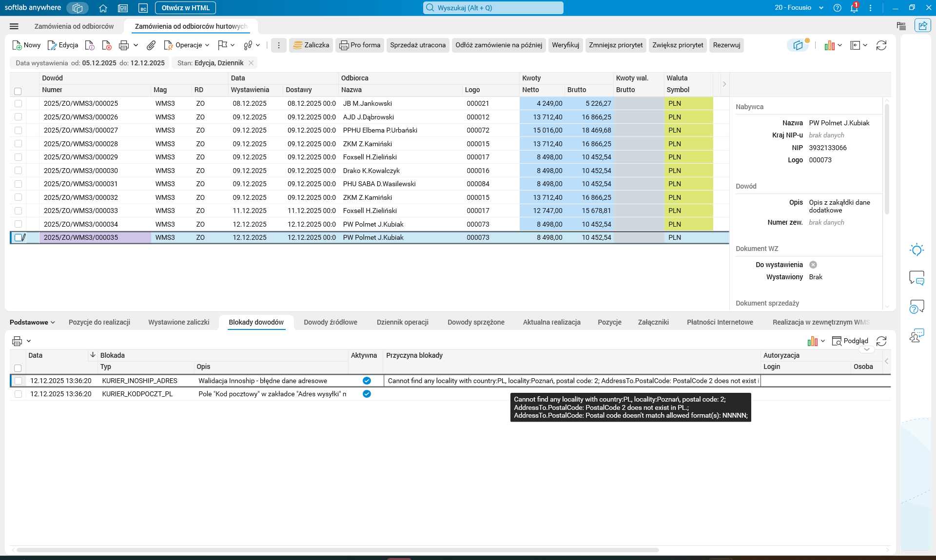936x560 pixels.
Task: Open the notifications bell
Action: tap(854, 8)
